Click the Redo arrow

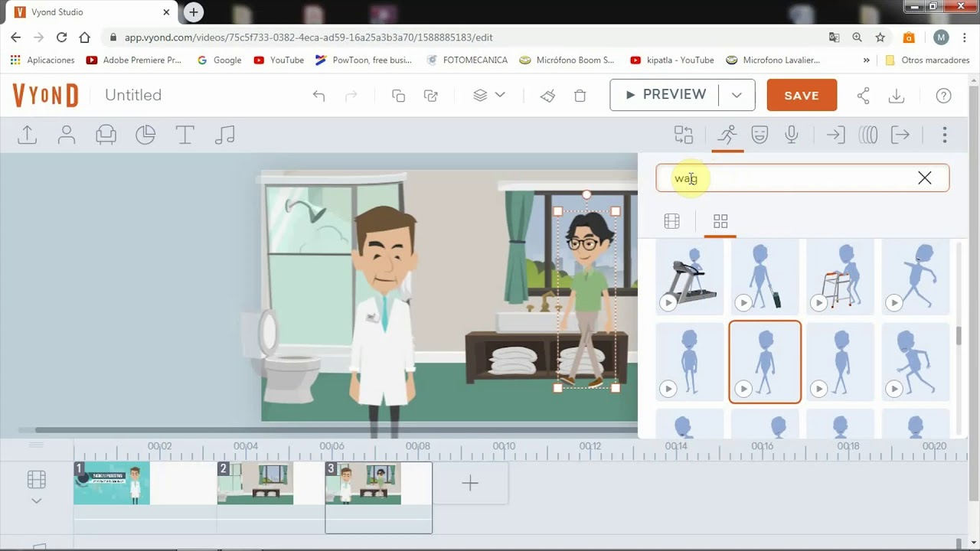351,96
